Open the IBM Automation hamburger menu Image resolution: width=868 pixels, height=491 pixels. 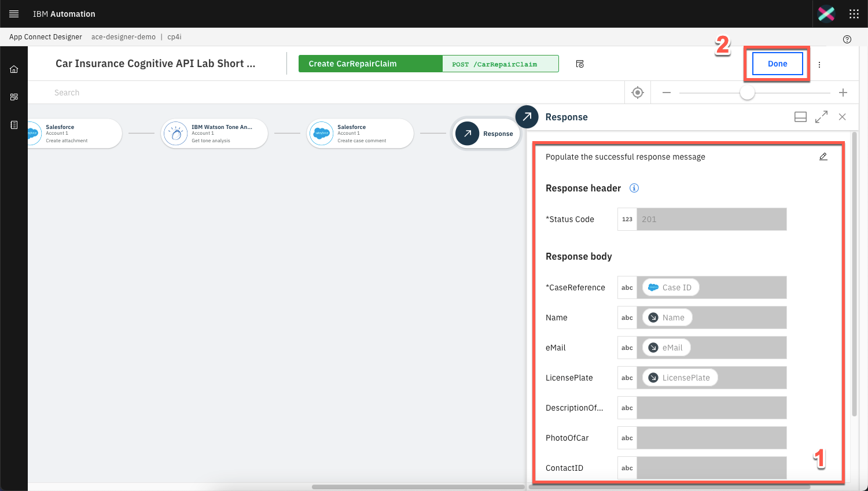(14, 14)
